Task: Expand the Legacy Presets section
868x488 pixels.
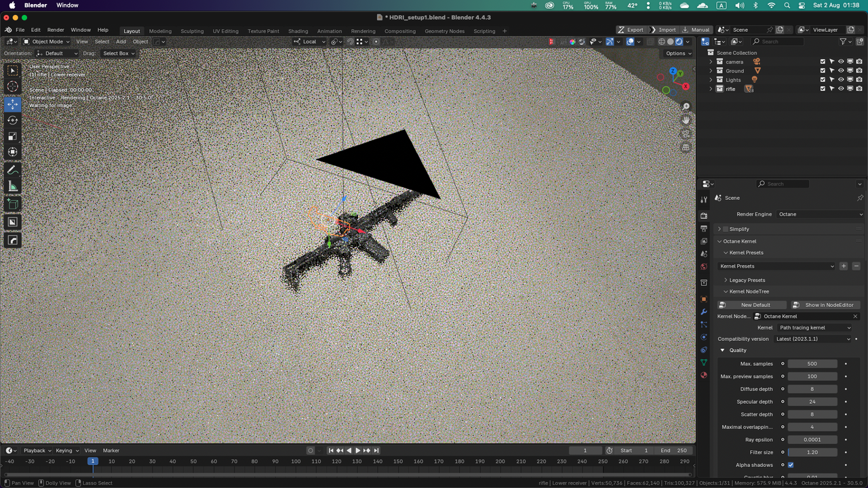Action: click(726, 280)
